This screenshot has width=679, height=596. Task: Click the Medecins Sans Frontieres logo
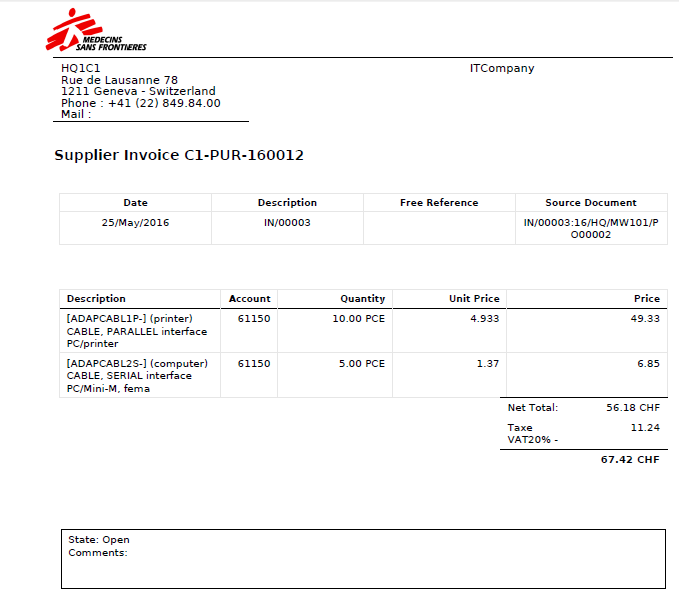pos(96,30)
